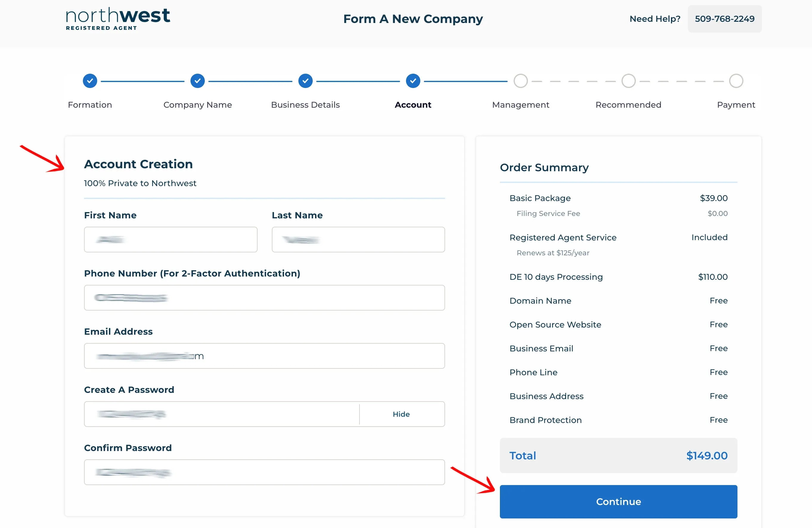Click the Company Name step checkmark circle

[x=198, y=81]
